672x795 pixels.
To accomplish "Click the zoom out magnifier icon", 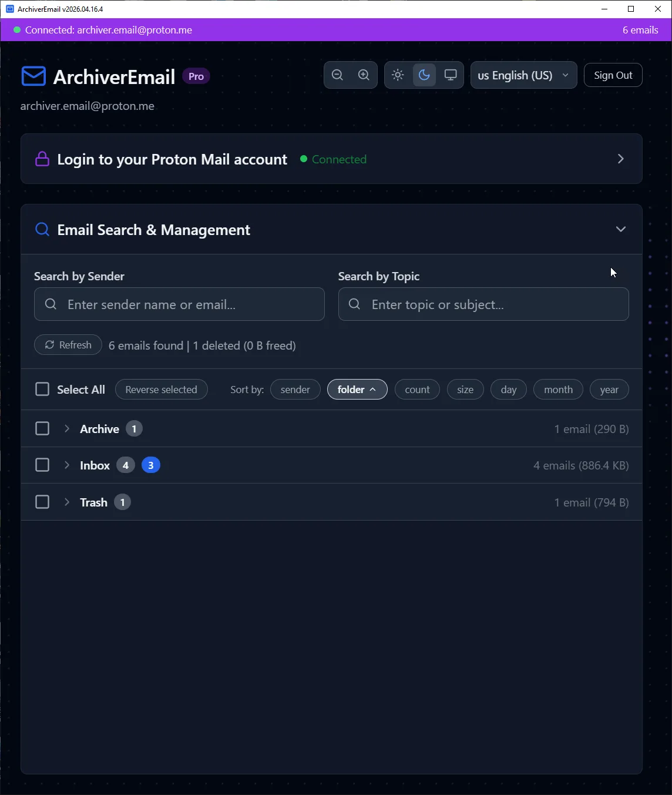I will tap(337, 75).
